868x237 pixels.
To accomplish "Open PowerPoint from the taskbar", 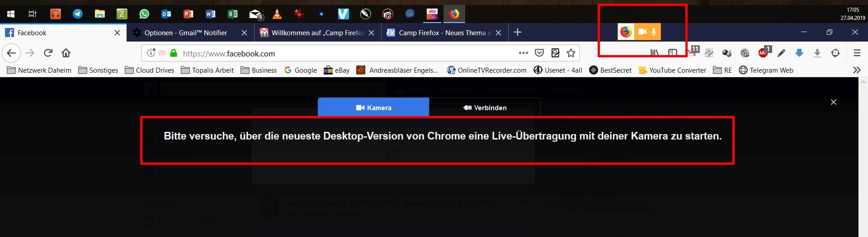I will (189, 14).
